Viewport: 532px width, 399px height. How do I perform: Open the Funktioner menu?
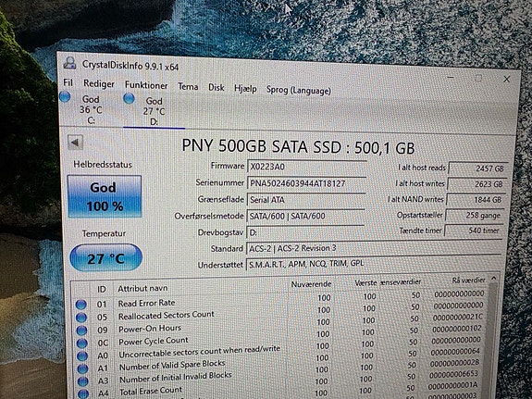[146, 85]
